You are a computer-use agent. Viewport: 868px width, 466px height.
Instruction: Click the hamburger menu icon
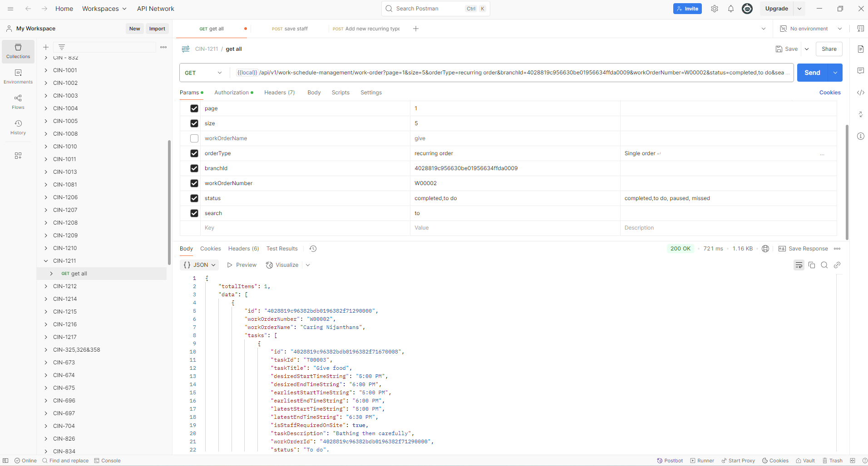pos(10,9)
